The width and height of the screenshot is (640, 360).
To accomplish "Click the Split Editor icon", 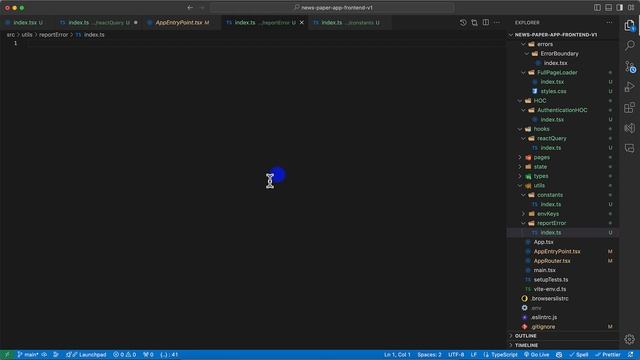I will [x=486, y=22].
